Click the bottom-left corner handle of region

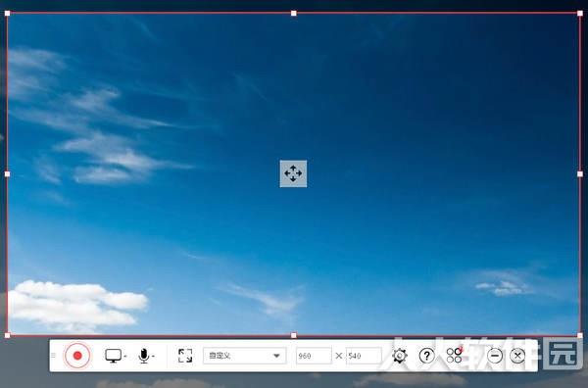tap(7, 335)
